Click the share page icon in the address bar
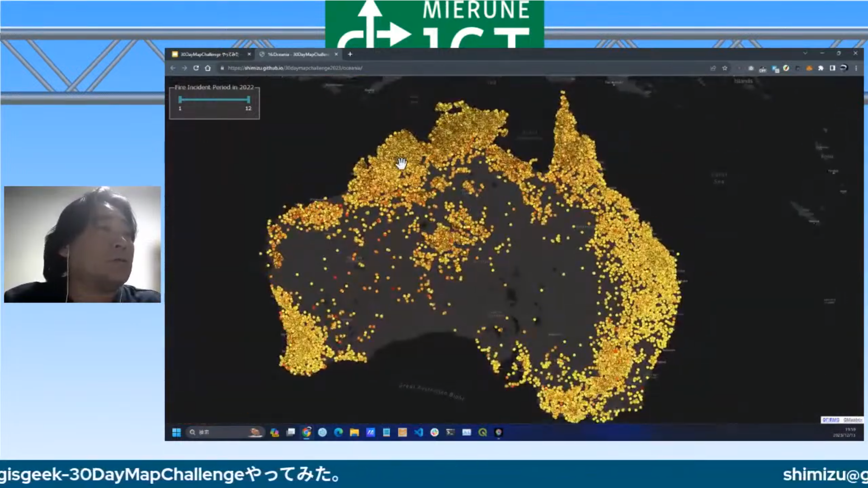Viewport: 868px width, 488px height. pos(713,68)
